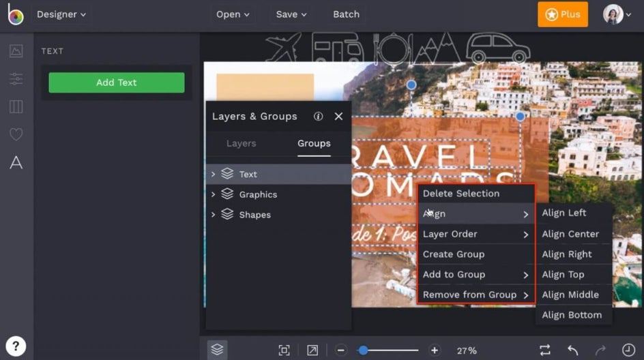Click the Batch button
644x360 pixels.
click(x=347, y=14)
